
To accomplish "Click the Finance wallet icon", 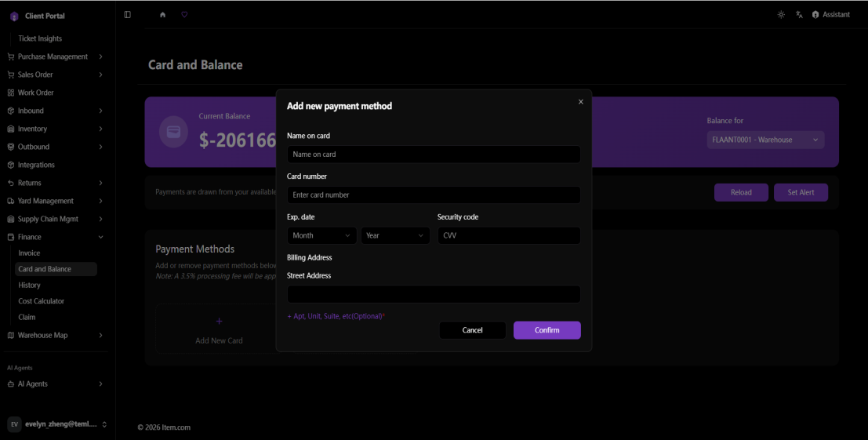I will pos(10,237).
